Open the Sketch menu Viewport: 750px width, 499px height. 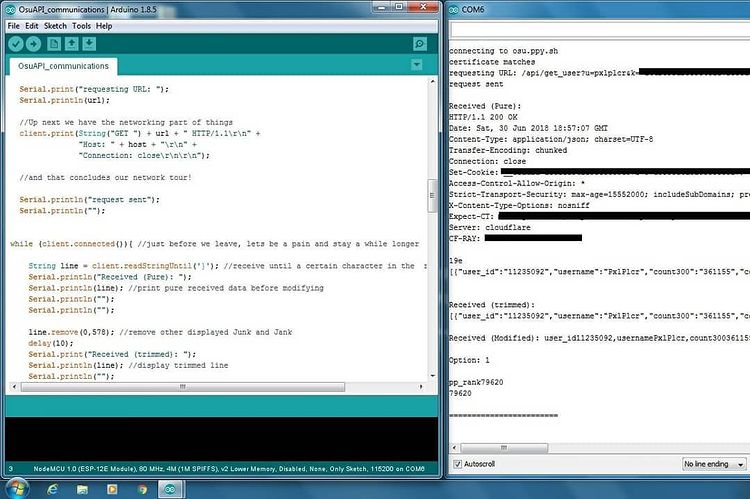coord(55,26)
